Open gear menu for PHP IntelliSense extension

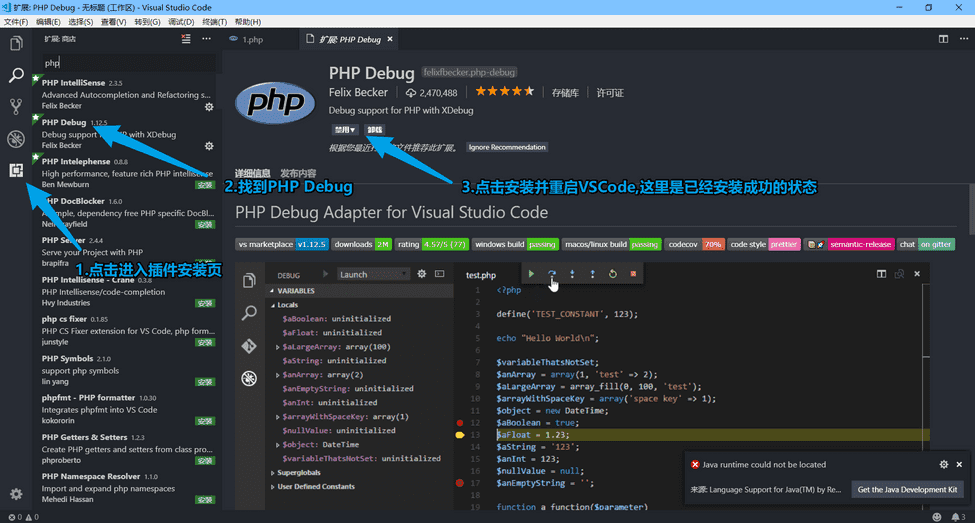pos(209,106)
